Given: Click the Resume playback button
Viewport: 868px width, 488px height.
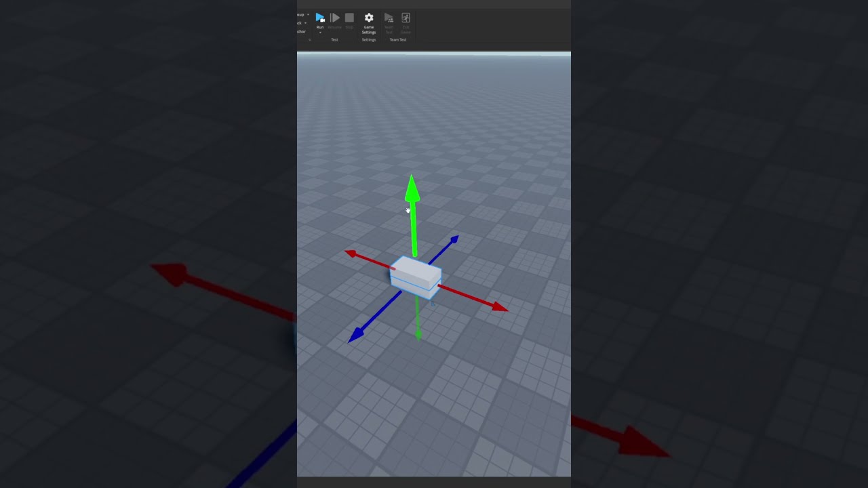Looking at the screenshot, I should click(x=334, y=18).
